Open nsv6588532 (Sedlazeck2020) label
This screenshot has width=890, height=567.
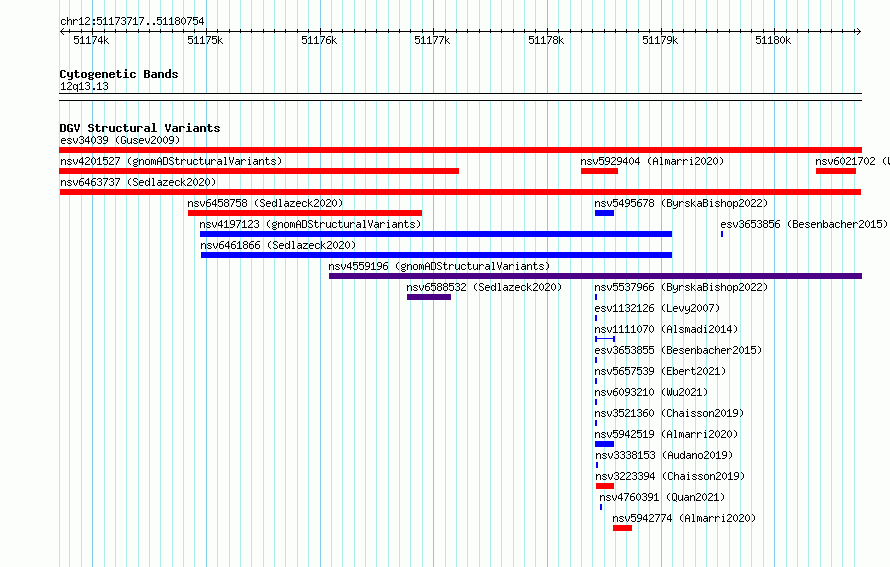tap(484, 287)
